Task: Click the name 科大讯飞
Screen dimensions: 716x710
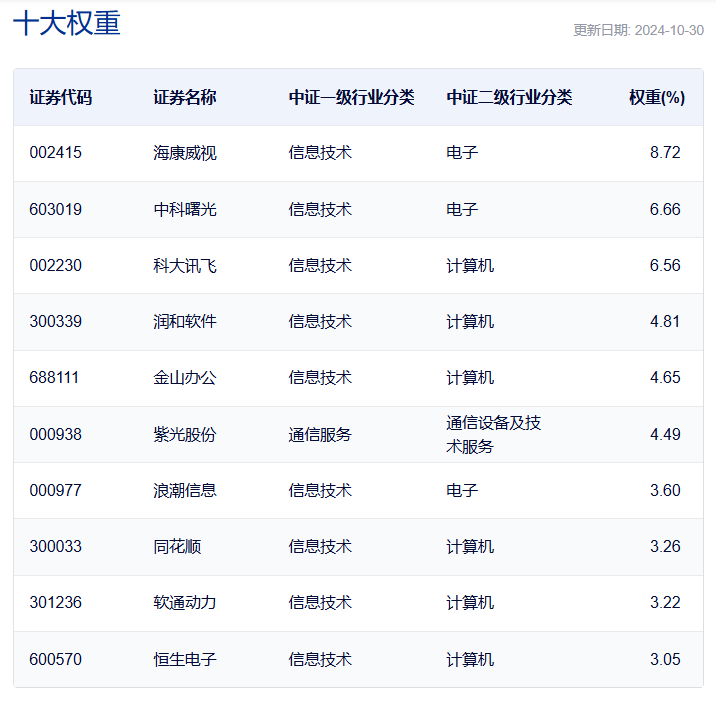Action: 185,265
